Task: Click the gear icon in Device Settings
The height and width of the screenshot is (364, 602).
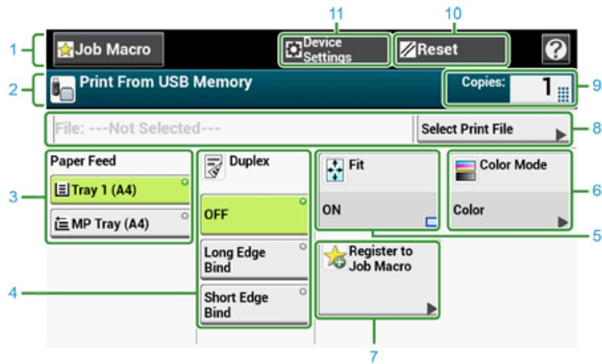Action: [x=293, y=51]
